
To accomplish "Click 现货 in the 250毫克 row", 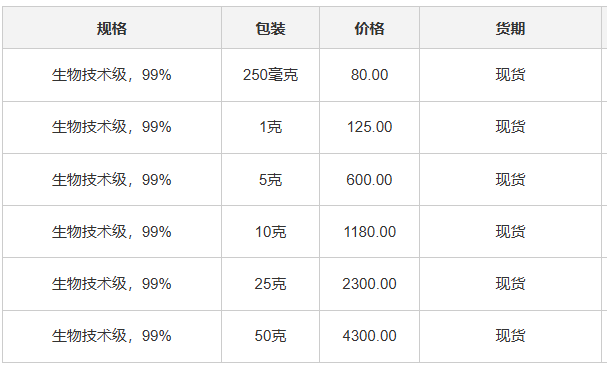I will tap(510, 75).
